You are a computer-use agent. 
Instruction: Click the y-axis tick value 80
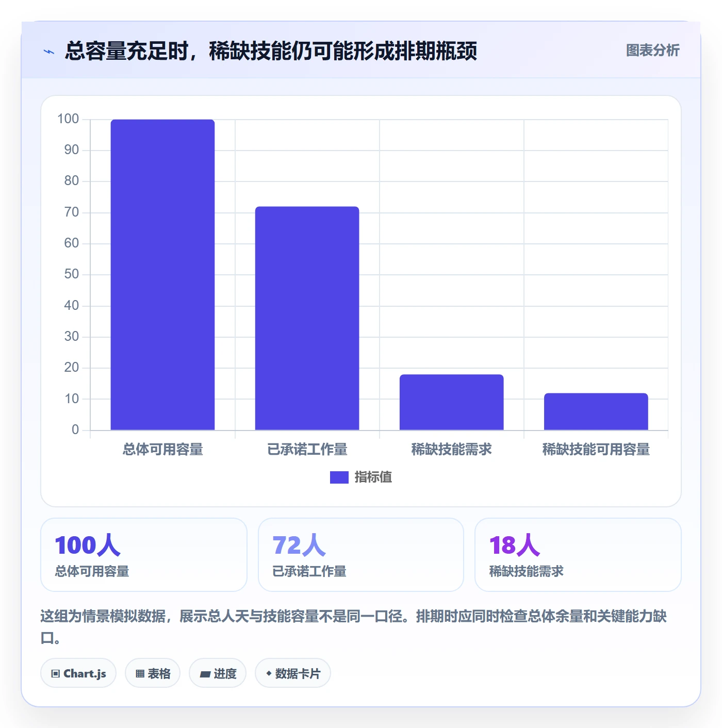coord(72,181)
